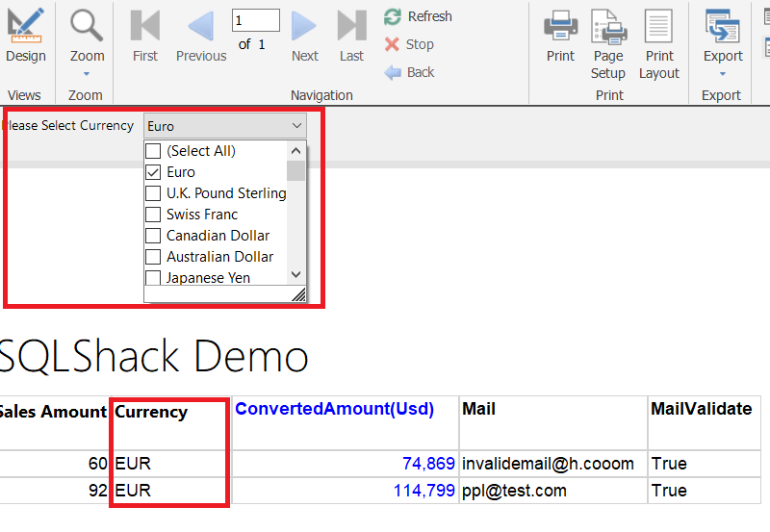Jump to the Last page
This screenshot has height=532, width=770.
point(351,36)
